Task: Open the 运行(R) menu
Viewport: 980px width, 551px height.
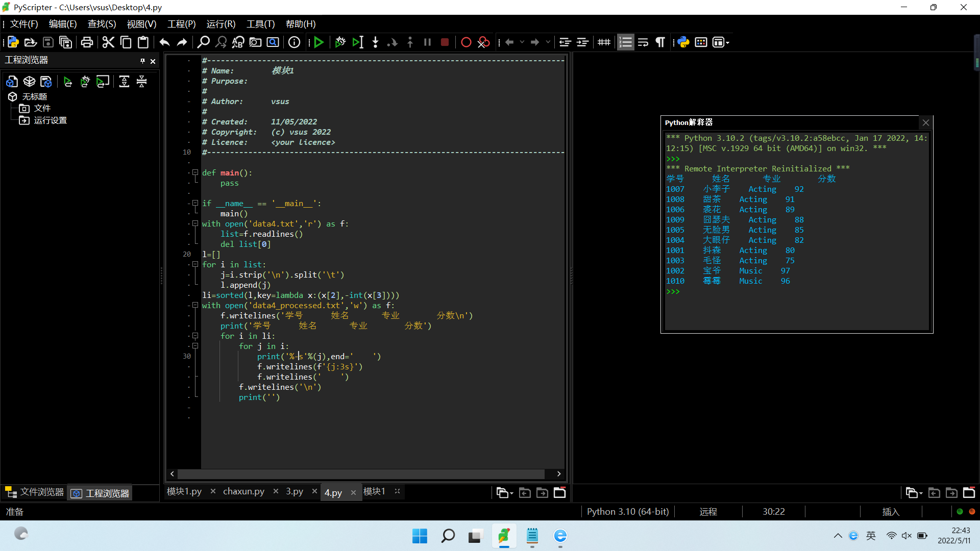Action: pos(220,24)
